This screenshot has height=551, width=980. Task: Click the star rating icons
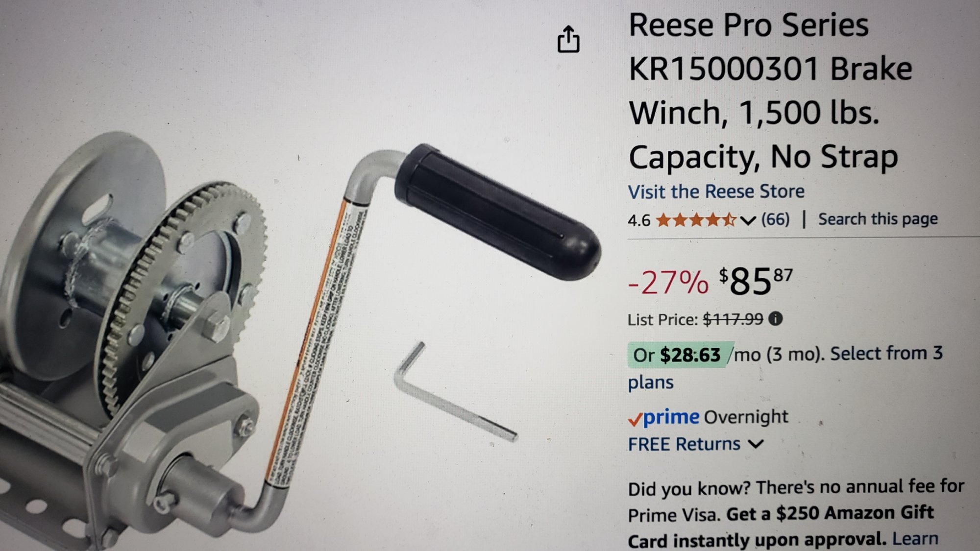coord(696,220)
